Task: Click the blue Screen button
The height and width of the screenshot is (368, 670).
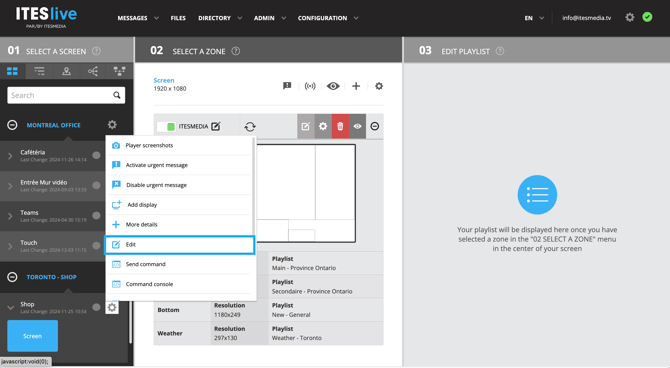Action: tap(32, 336)
